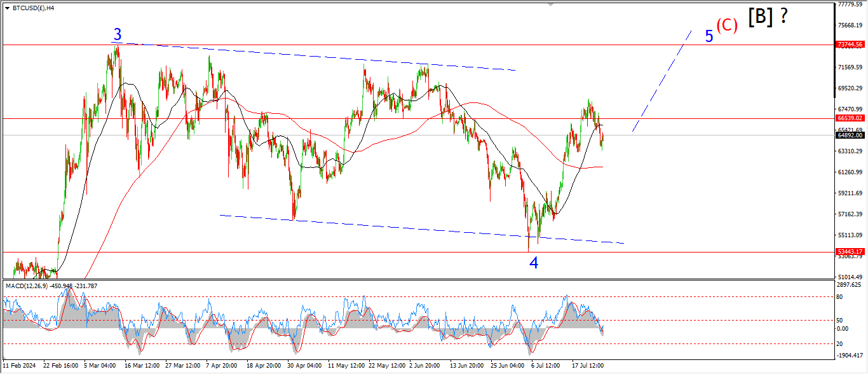The height and width of the screenshot is (374, 868).
Task: Select the blue wave label 4
Action: 534,263
